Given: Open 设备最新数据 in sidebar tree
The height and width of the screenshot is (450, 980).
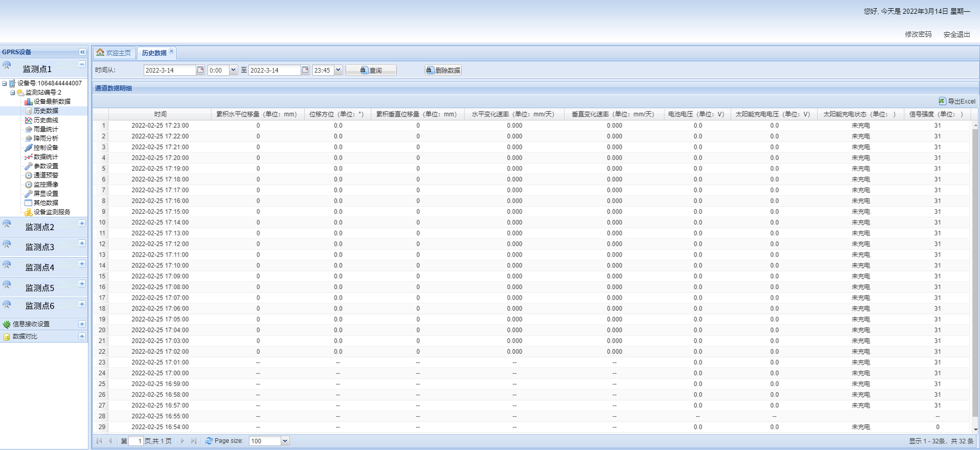Looking at the screenshot, I should click(x=52, y=102).
